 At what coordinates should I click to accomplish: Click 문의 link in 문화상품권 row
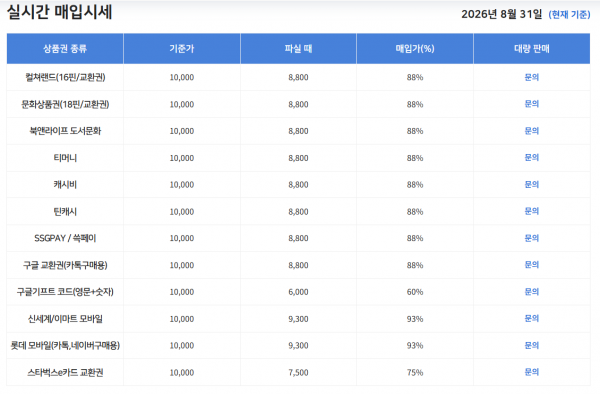[x=532, y=104]
